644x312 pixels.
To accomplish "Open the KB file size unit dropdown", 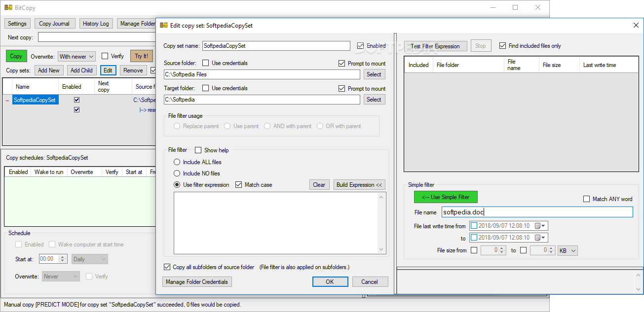I will (x=568, y=250).
